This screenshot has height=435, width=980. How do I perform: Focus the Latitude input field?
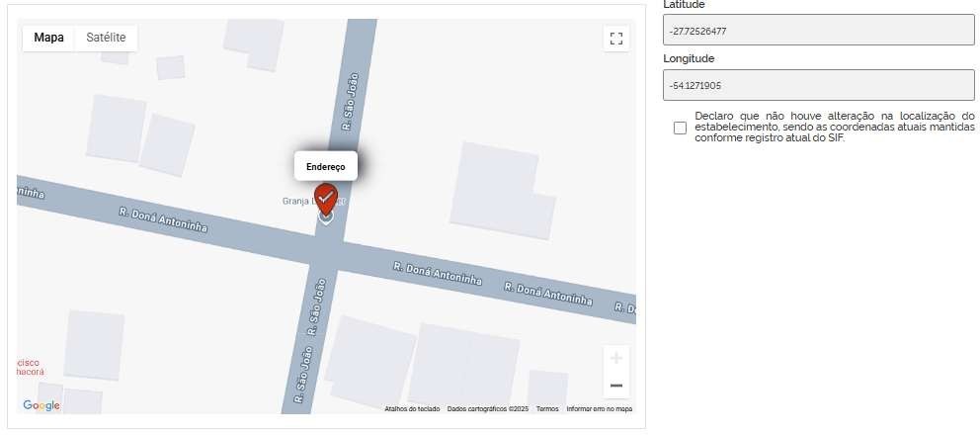(x=819, y=31)
